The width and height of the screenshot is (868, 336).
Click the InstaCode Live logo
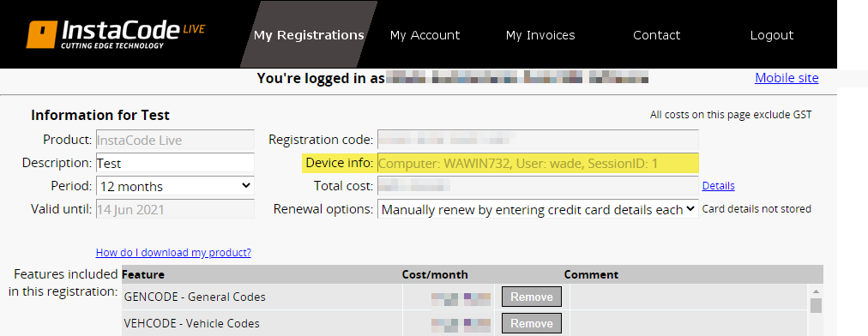(x=115, y=34)
